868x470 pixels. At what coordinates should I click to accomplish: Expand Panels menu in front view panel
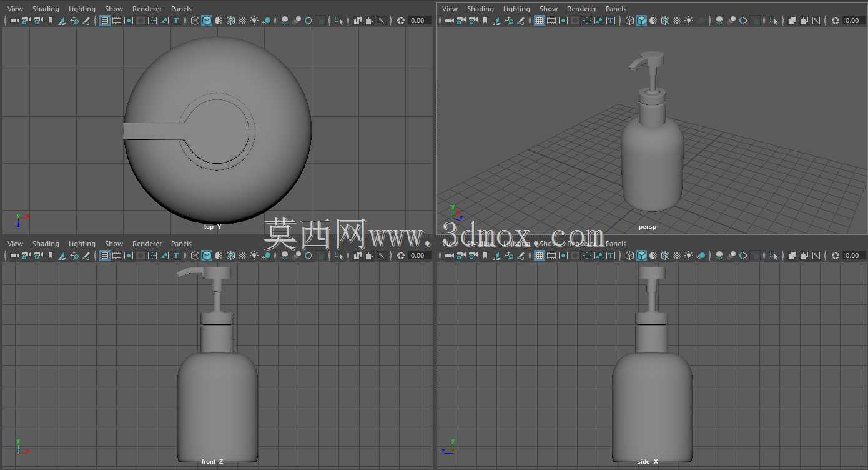[181, 244]
